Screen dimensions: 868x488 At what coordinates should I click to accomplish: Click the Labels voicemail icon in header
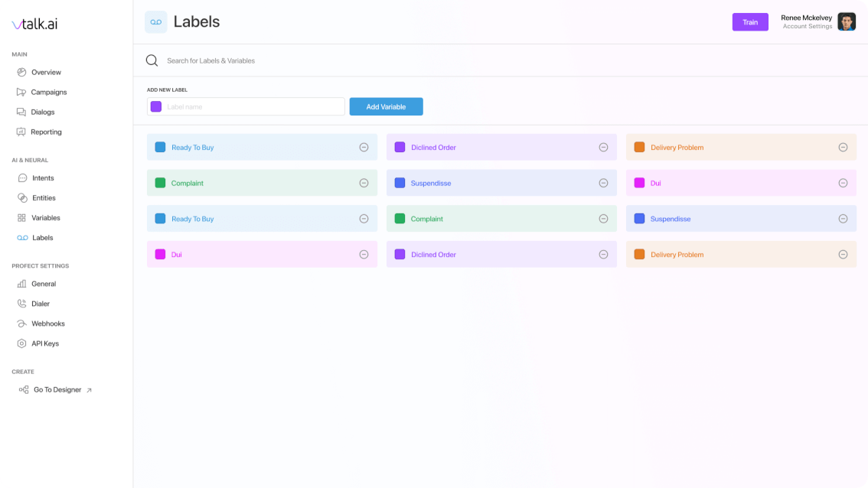tap(156, 22)
